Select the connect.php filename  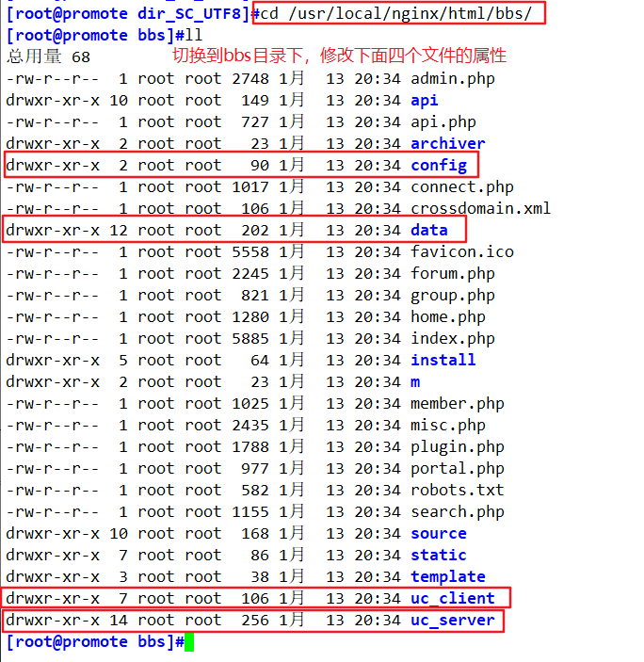coord(461,187)
